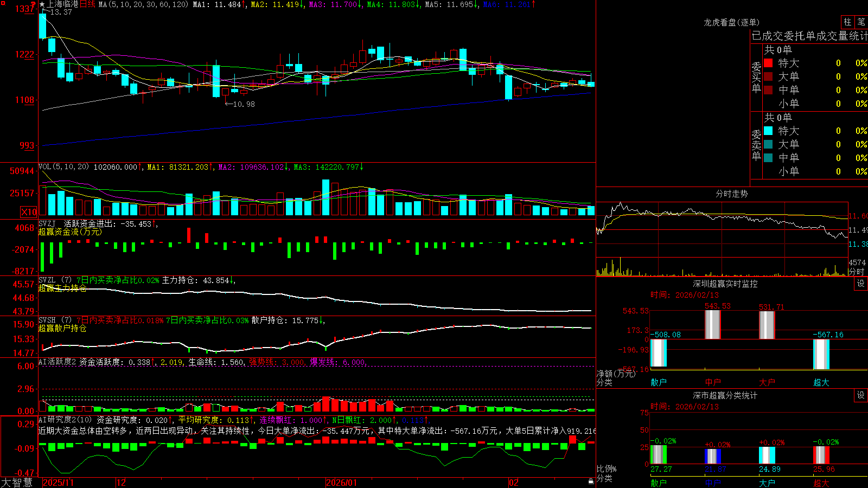Click the 中户 bar showing 543.53

(713, 325)
